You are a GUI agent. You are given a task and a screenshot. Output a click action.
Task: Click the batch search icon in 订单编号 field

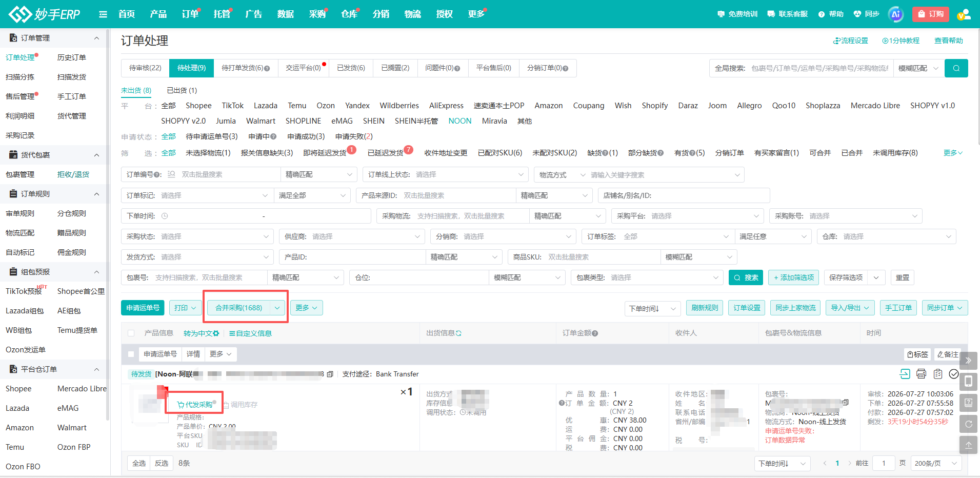click(x=172, y=174)
